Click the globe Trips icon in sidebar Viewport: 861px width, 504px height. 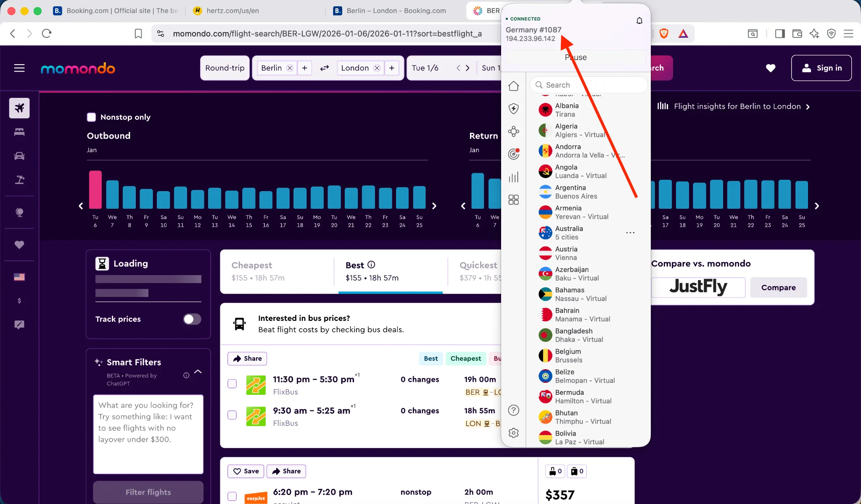tap(19, 212)
